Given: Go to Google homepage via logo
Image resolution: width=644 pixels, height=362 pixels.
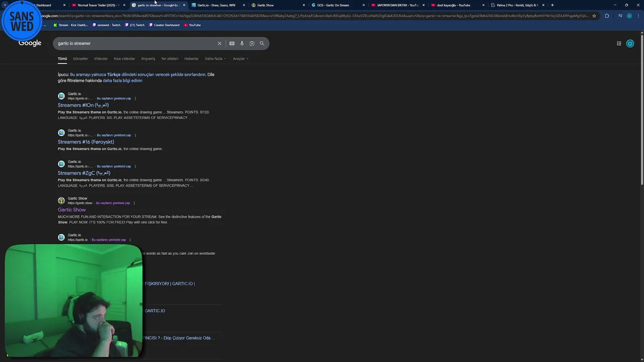Looking at the screenshot, I should tap(30, 43).
